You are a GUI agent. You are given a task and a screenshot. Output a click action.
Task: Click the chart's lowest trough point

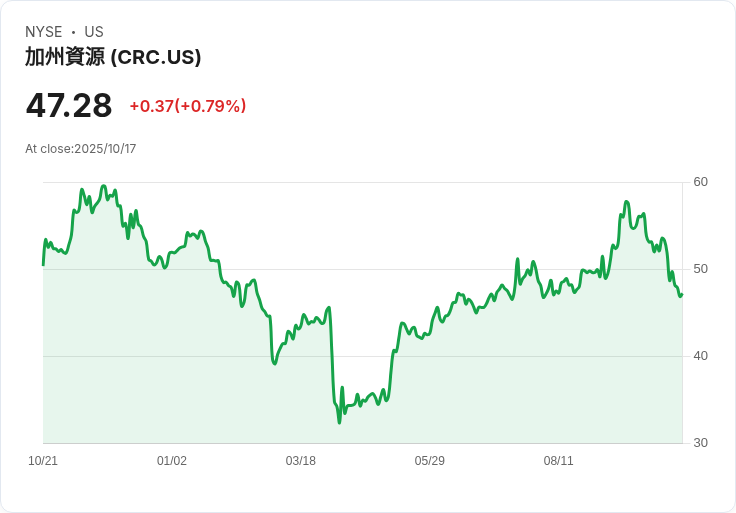[x=339, y=423]
